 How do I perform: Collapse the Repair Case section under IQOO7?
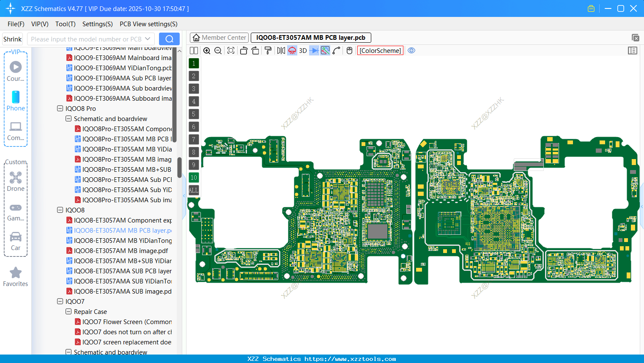coord(68,311)
